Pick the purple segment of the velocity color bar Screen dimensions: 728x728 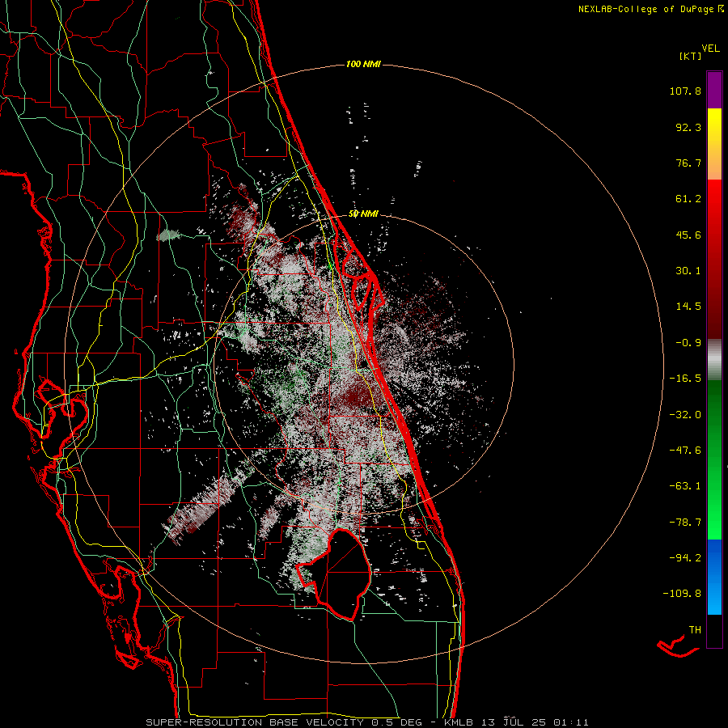pos(714,90)
